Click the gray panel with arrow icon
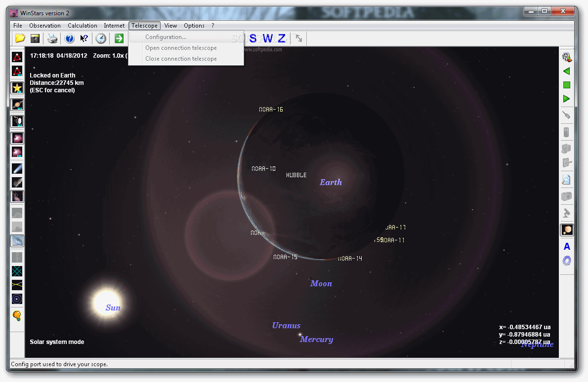The height and width of the screenshot is (382, 588). (x=567, y=162)
